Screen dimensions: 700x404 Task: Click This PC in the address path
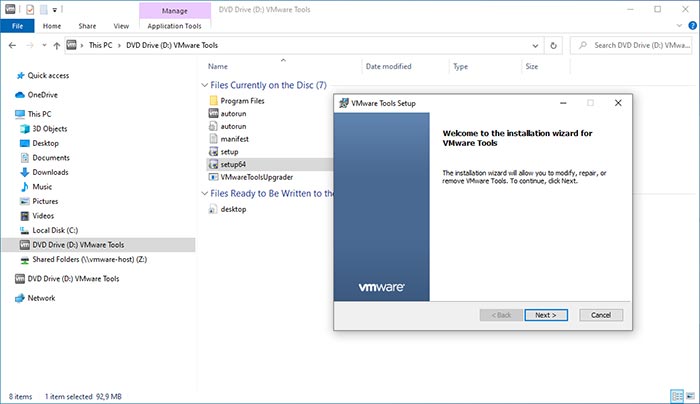pyautogui.click(x=100, y=45)
